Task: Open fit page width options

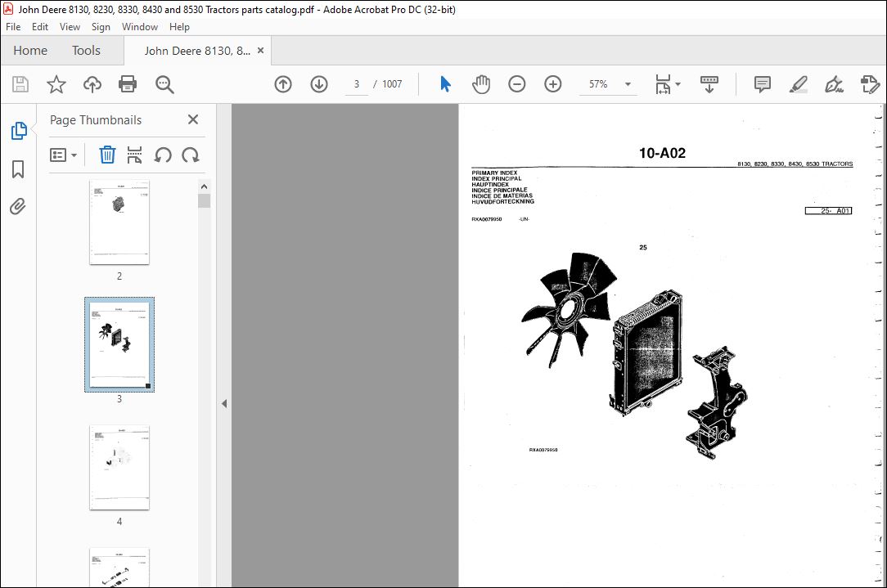Action: click(x=668, y=84)
